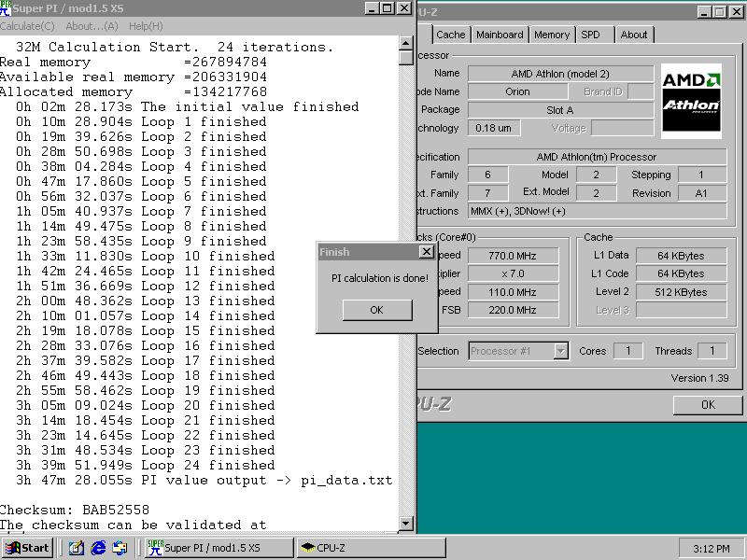747x560 pixels.
Task: Click the Code Name field Orion
Action: (517, 91)
